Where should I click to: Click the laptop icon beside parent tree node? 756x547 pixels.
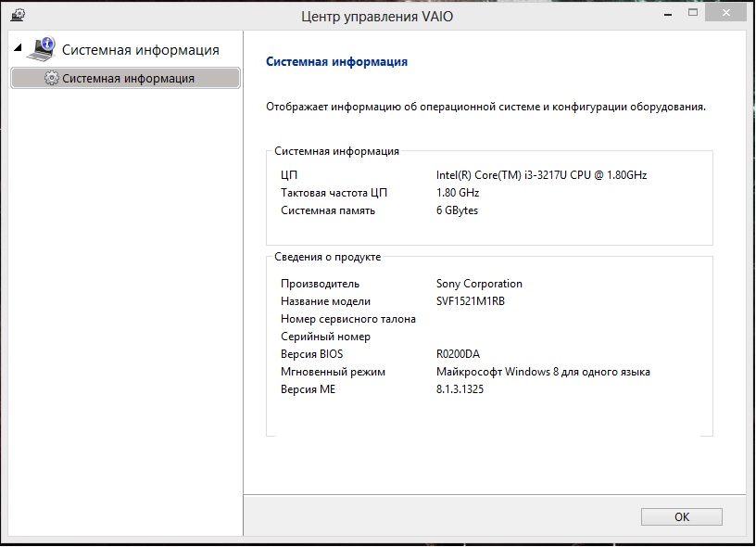point(43,48)
